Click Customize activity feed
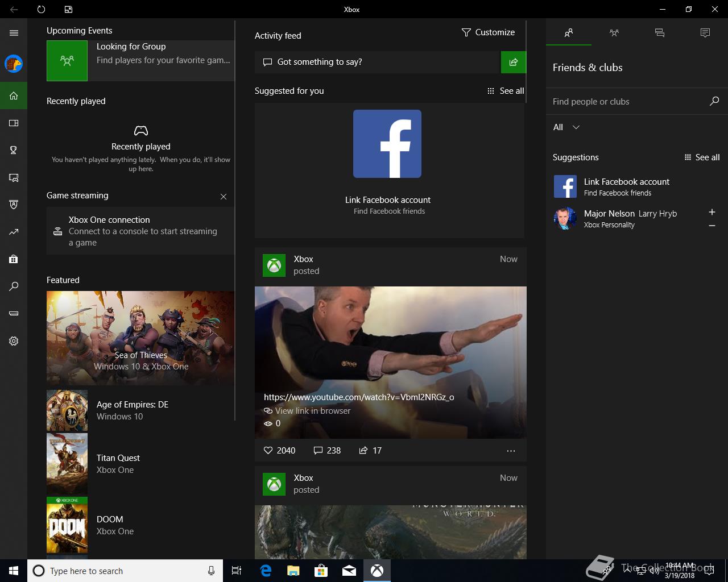Screen dimensions: 728x582 (x=488, y=32)
